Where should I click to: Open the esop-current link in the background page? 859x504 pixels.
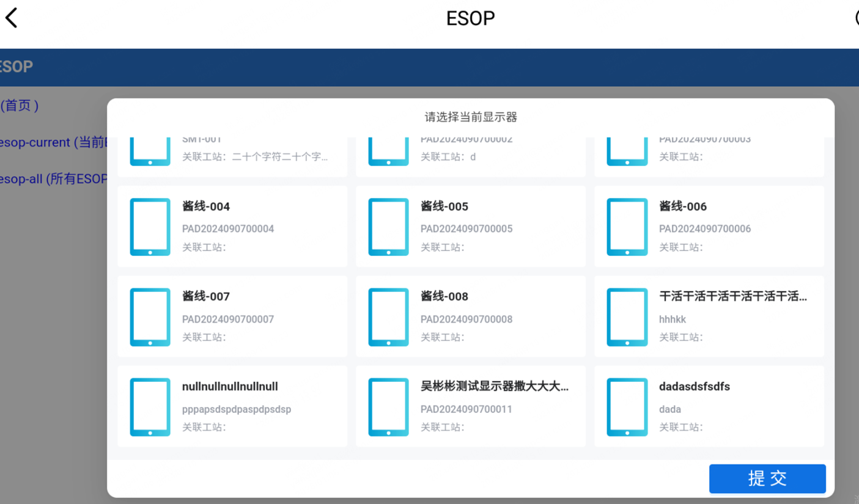(53, 142)
